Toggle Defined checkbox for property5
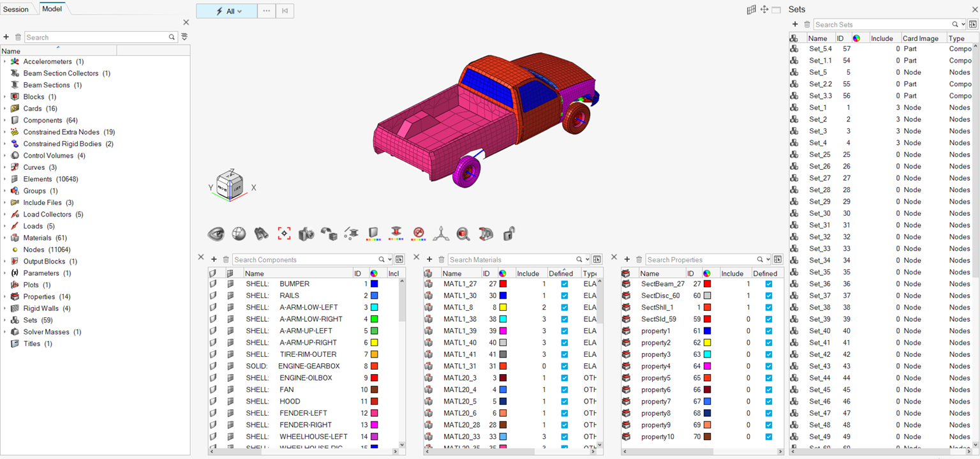 [x=769, y=377]
